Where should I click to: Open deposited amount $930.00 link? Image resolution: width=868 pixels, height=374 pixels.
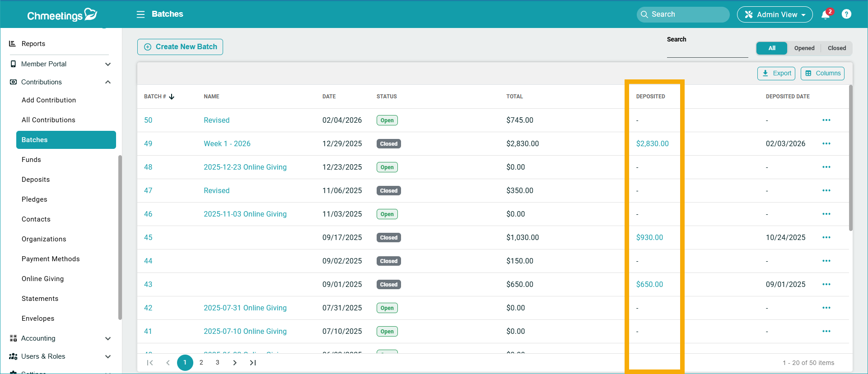coord(650,237)
